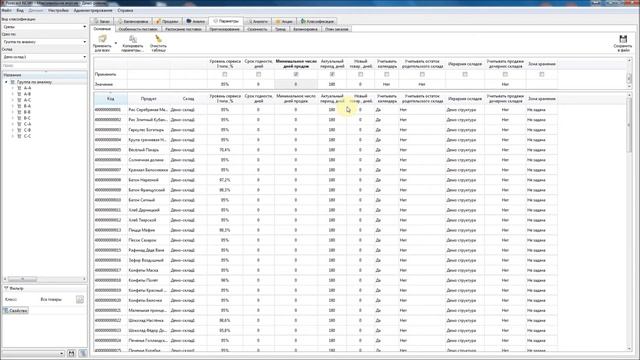Click the Name header in tree panel
The image size is (640, 360).
tap(44, 75)
